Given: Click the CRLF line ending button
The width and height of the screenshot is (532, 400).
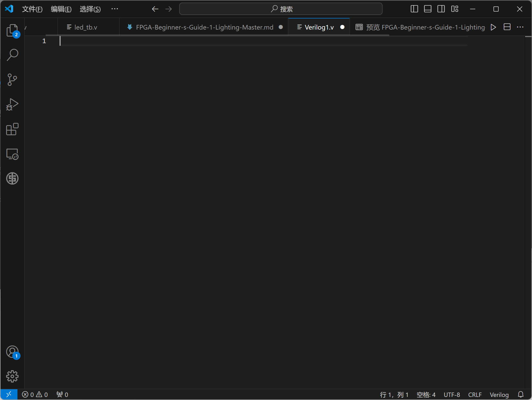Looking at the screenshot, I should click(x=475, y=395).
